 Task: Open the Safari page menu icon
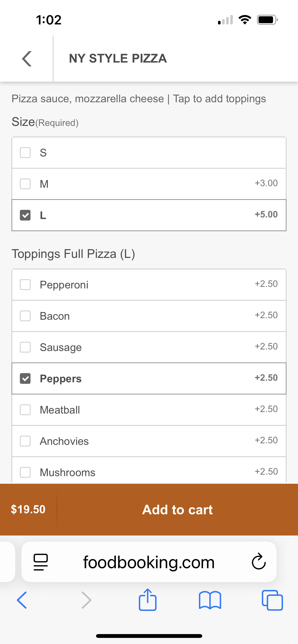tap(40, 562)
